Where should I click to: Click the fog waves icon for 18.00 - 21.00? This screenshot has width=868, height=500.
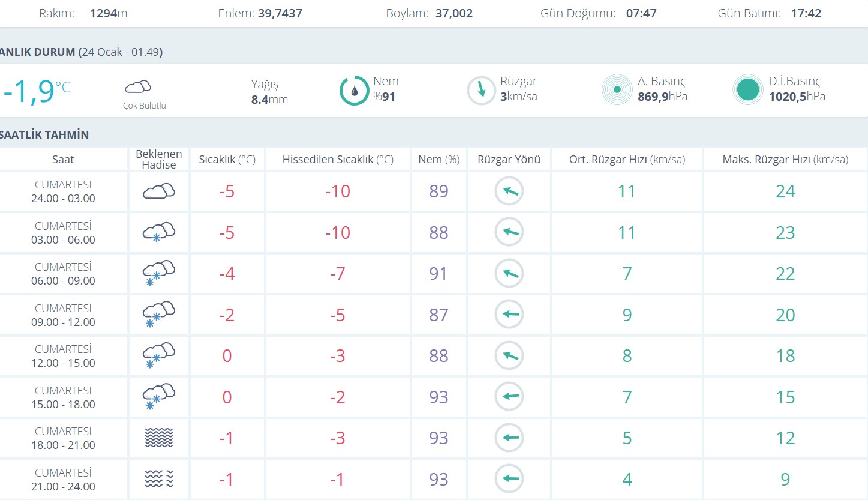tap(158, 438)
